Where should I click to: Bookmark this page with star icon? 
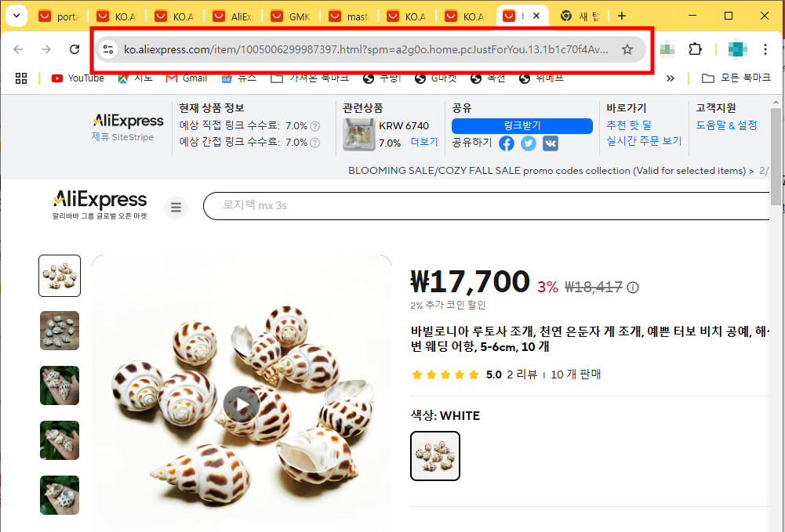627,49
